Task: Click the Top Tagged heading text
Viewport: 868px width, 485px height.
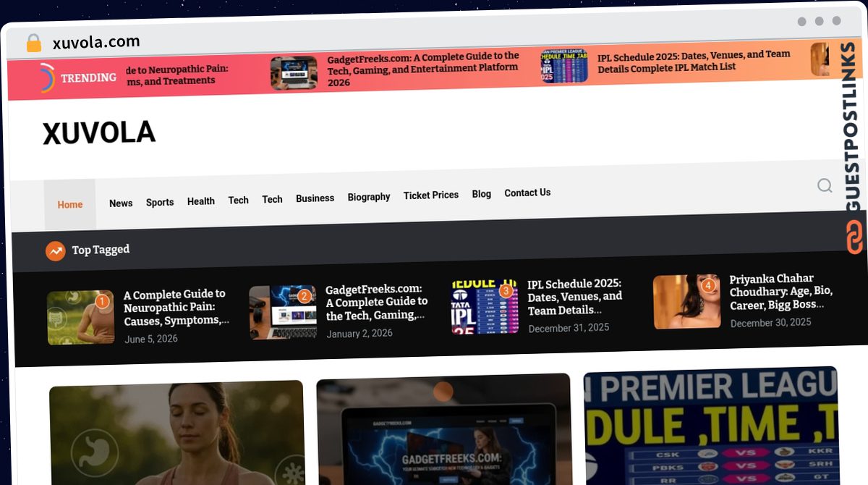Action: [101, 250]
